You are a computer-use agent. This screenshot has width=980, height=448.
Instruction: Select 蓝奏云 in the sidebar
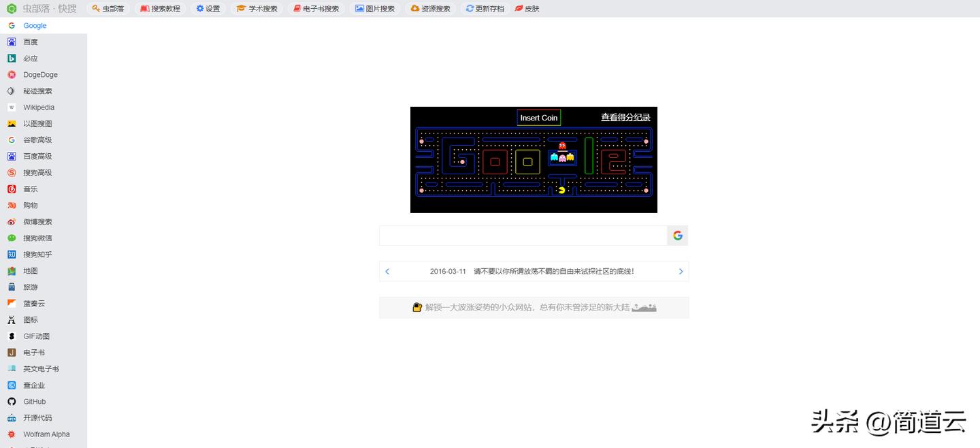click(x=34, y=303)
